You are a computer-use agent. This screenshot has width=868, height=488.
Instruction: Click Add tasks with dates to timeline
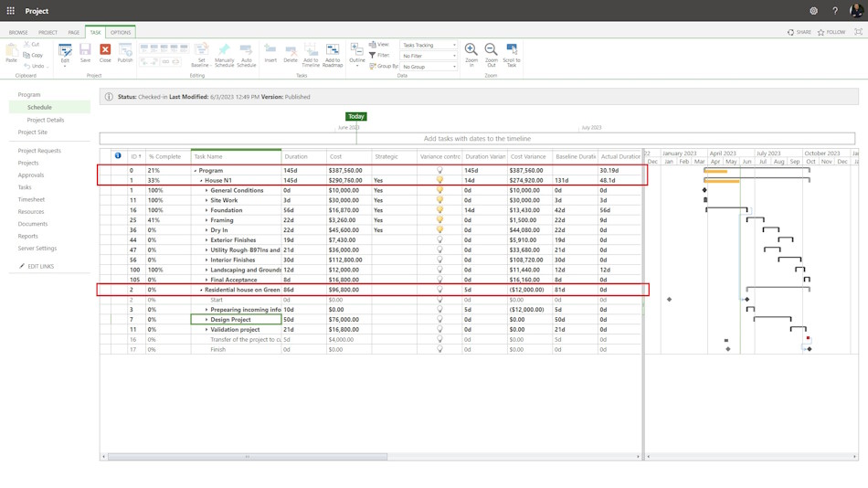click(477, 139)
